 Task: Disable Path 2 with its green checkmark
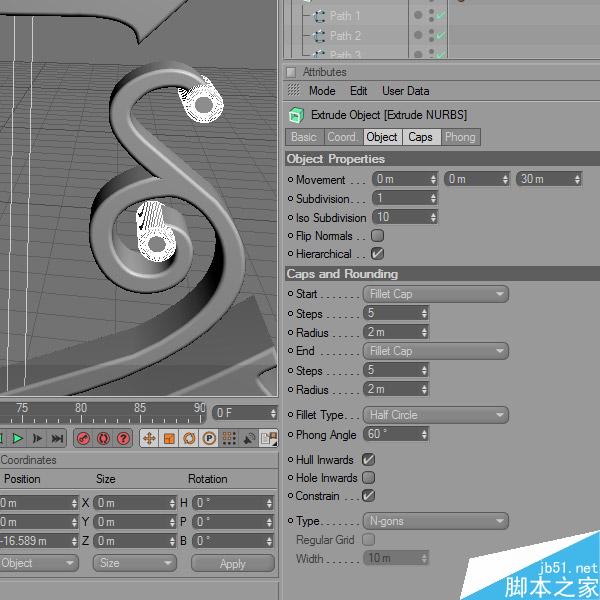441,35
